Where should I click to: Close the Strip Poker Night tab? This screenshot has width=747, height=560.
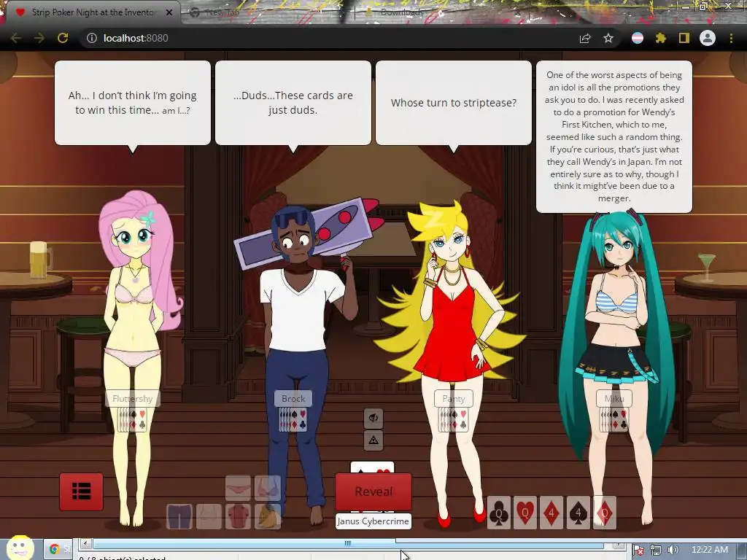169,12
